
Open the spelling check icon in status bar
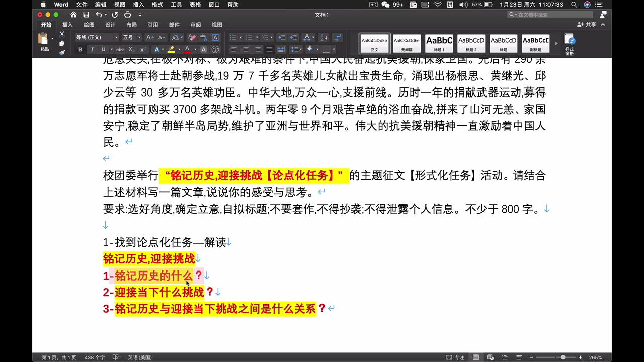[x=116, y=357]
